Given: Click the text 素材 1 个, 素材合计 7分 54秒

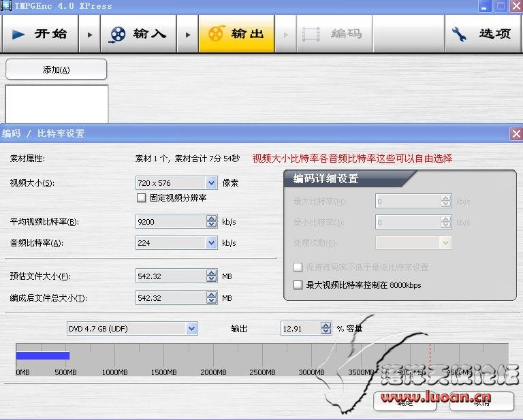Looking at the screenshot, I should (187, 159).
